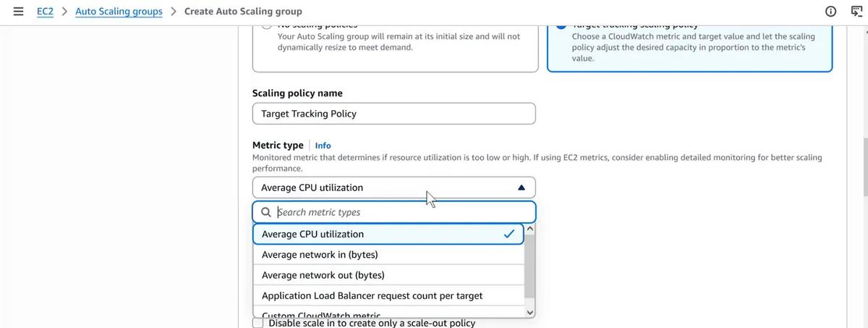Viewport: 868px width, 328px height.
Task: Select the Target tracking scaling policy radio
Action: point(561,26)
